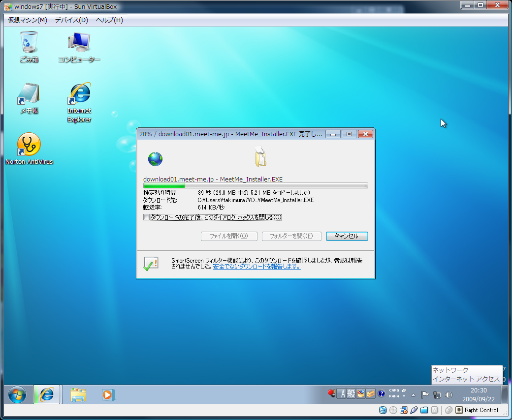Select the Norton AntiVirus desktop shortcut
Image resolution: width=512 pixels, height=420 pixels.
[29, 149]
